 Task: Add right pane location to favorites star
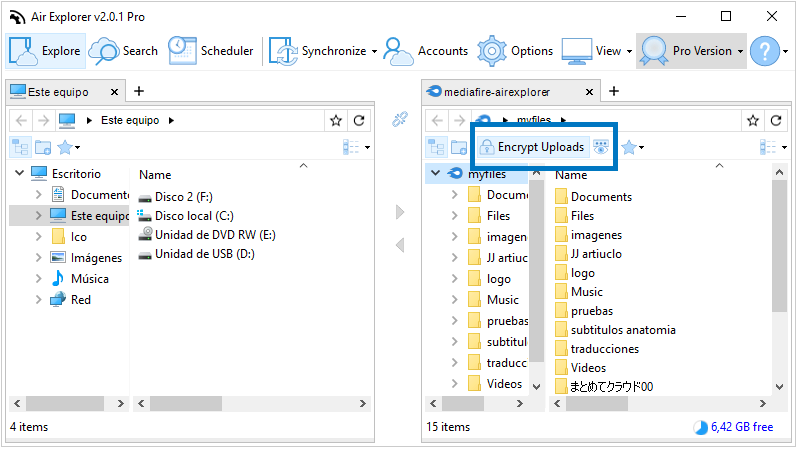pyautogui.click(x=753, y=120)
